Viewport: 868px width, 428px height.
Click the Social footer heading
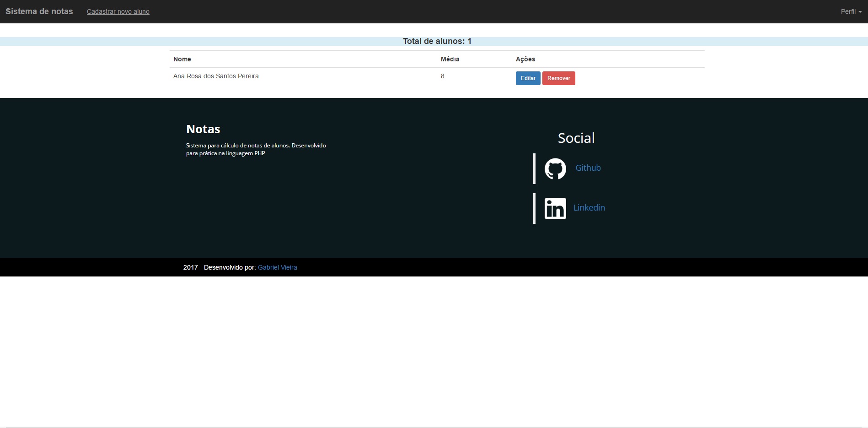576,138
